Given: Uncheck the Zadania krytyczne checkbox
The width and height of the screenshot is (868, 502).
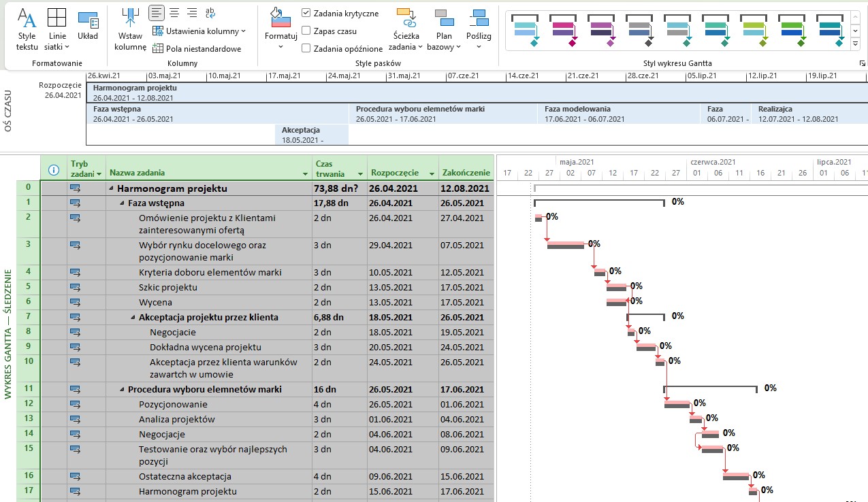Looking at the screenshot, I should pos(306,13).
